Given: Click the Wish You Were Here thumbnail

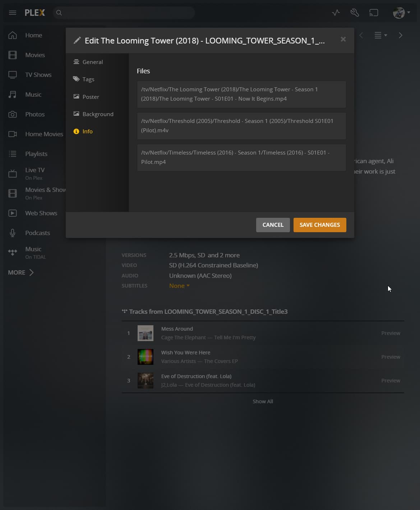Looking at the screenshot, I should 145,357.
